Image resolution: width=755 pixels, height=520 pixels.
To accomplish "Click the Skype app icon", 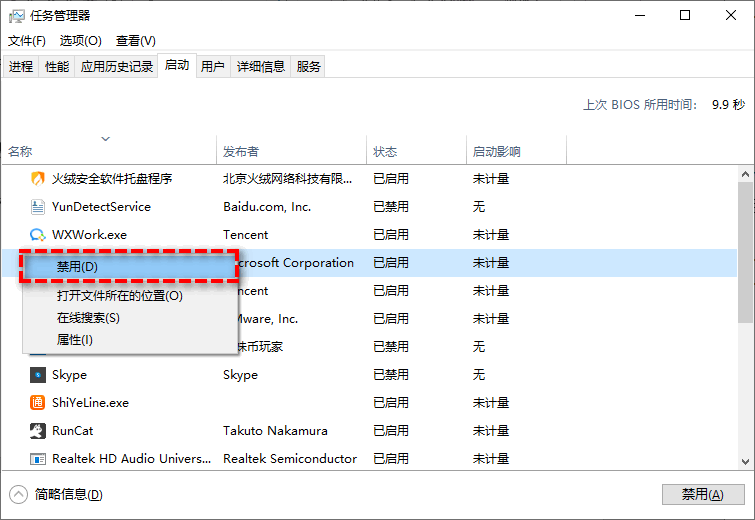I will click(38, 375).
